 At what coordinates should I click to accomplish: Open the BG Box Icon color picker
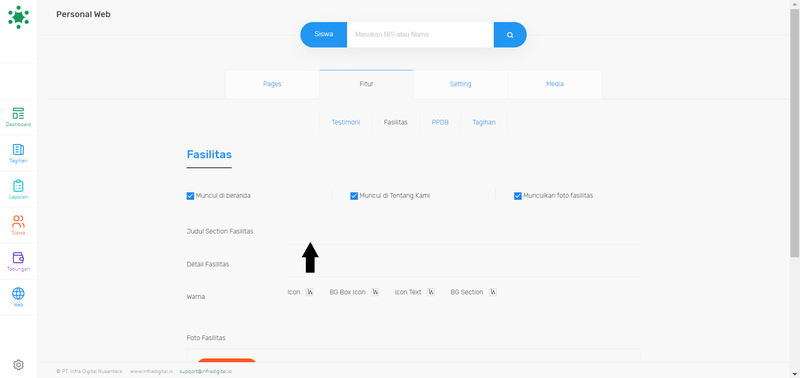pos(375,292)
